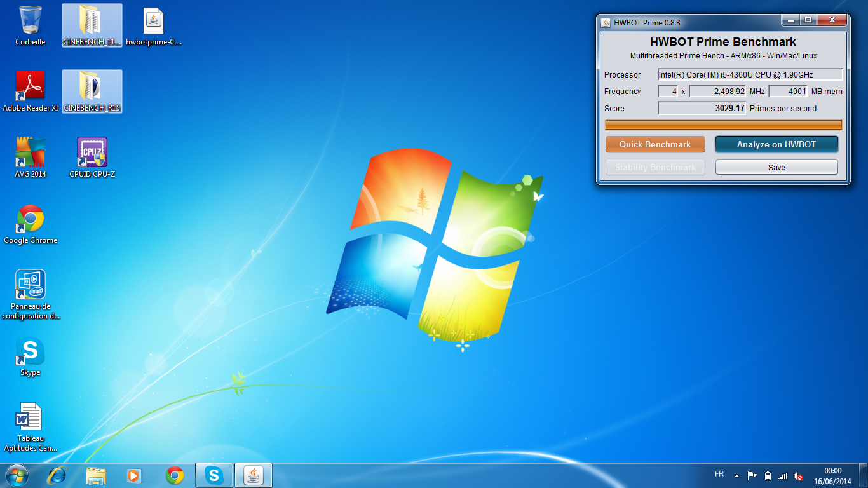
Task: Click the Java icon in HWBOT title bar
Action: click(606, 22)
